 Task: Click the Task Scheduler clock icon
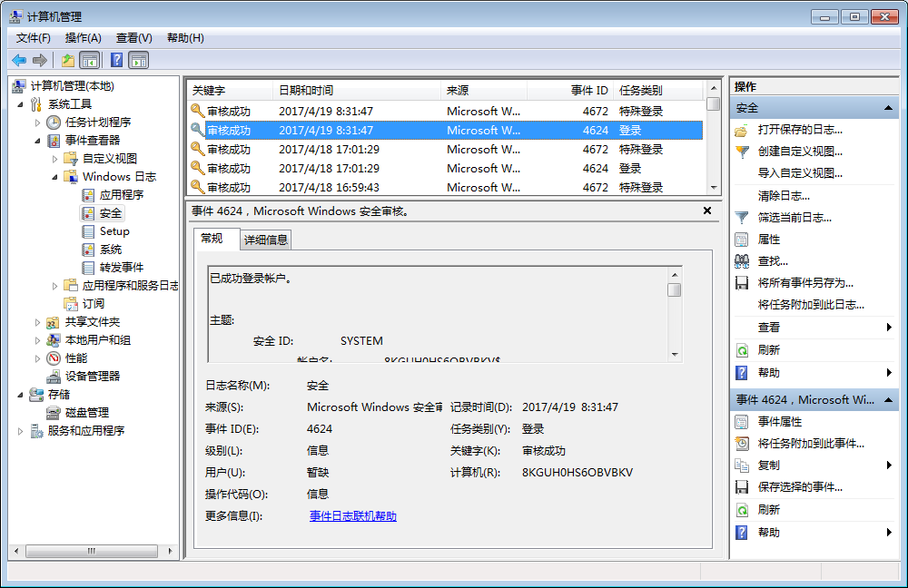(x=54, y=122)
